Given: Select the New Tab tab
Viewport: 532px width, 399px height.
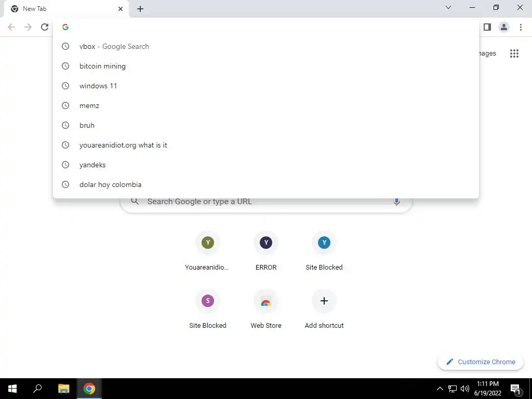Looking at the screenshot, I should pos(66,9).
